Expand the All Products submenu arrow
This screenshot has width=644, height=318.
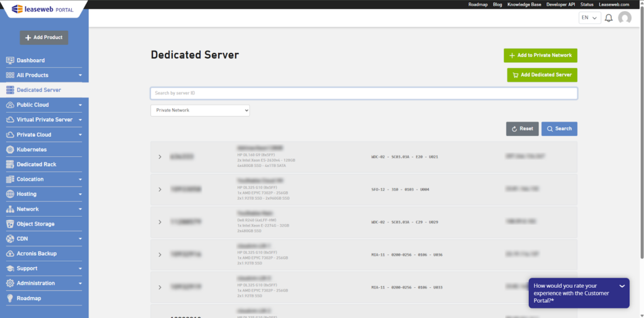(x=80, y=76)
